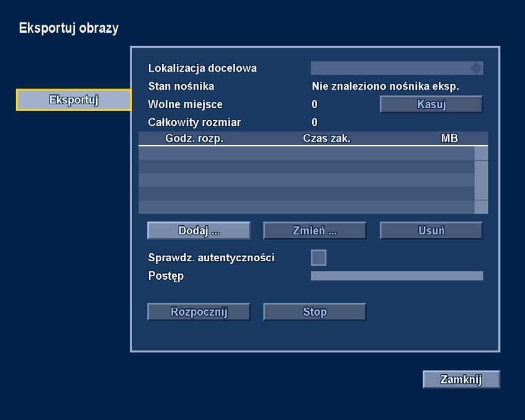Start the export with Rozpocznij
The image size is (525, 420).
[199, 311]
